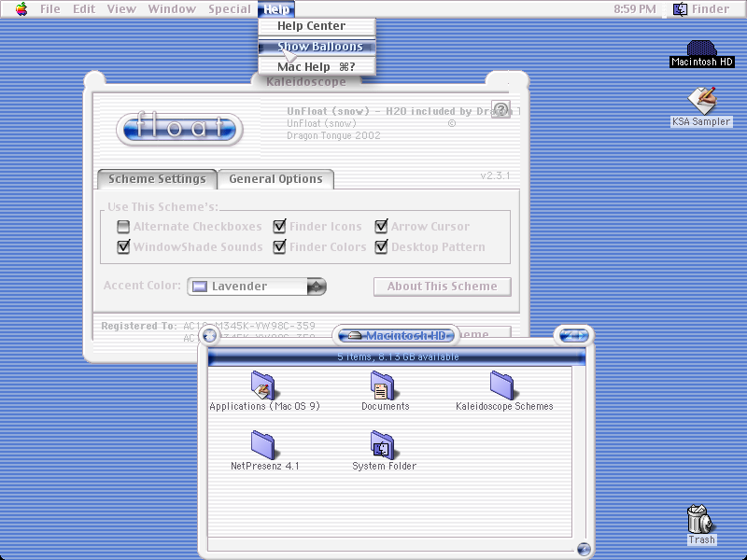Open the Applications (Mac OS 9) folder icon
The width and height of the screenshot is (747, 560).
click(263, 385)
